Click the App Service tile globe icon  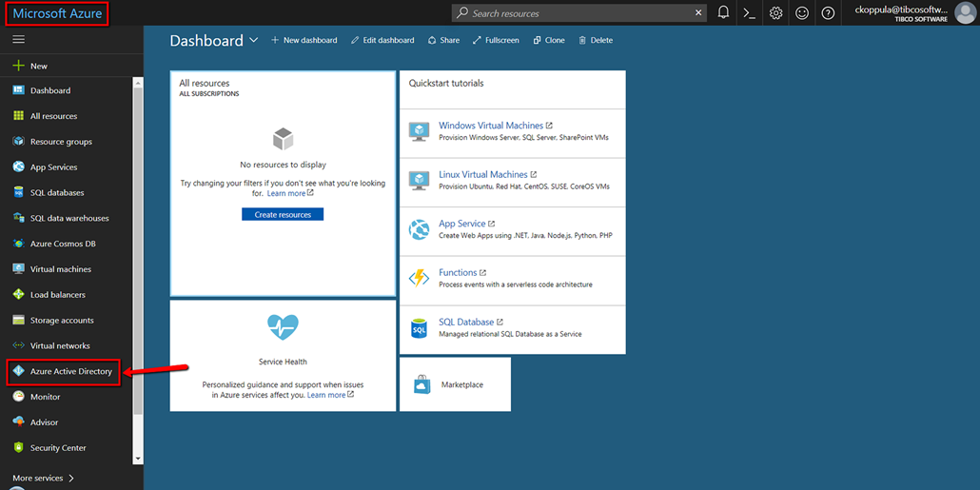(x=419, y=229)
